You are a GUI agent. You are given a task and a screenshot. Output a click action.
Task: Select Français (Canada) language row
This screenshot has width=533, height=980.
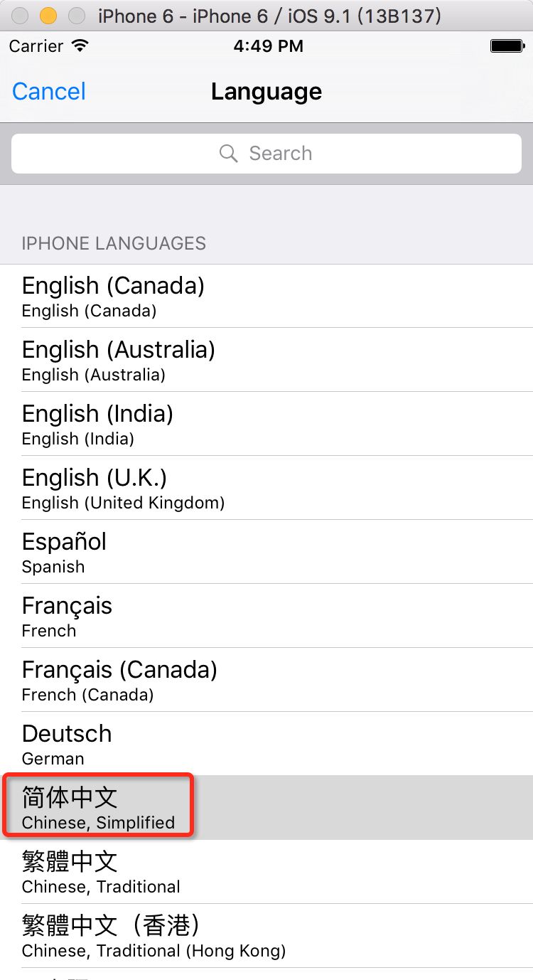(x=266, y=680)
